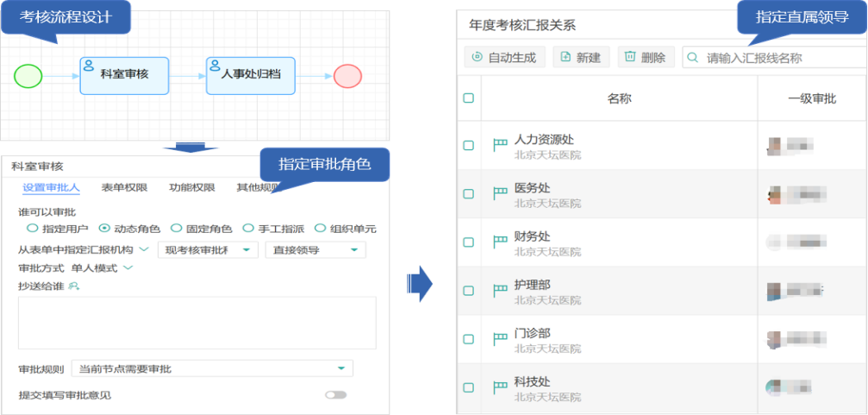
Task: Select the 指定用户 radio option
Action: coord(33,229)
